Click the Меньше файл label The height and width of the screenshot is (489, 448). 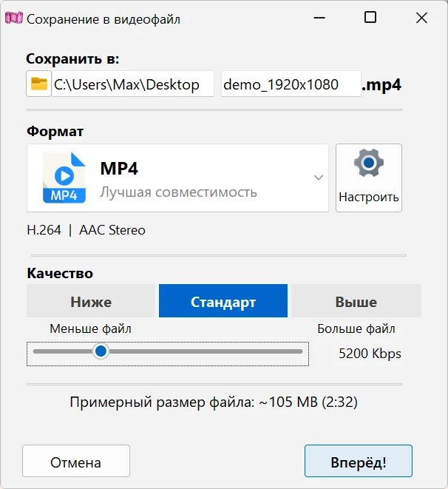90,328
